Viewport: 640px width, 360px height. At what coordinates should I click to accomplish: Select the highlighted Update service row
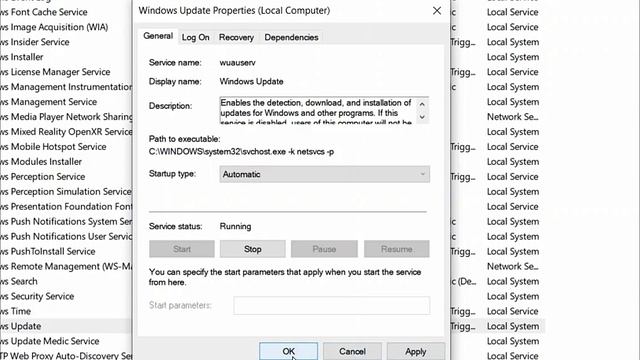[66, 327]
